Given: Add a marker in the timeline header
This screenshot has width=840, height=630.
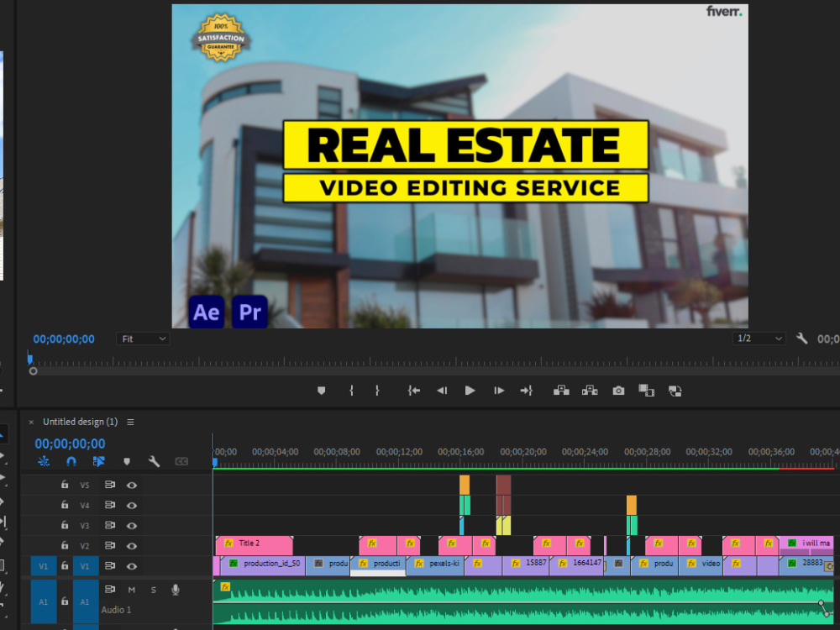Looking at the screenshot, I should coord(127,461).
